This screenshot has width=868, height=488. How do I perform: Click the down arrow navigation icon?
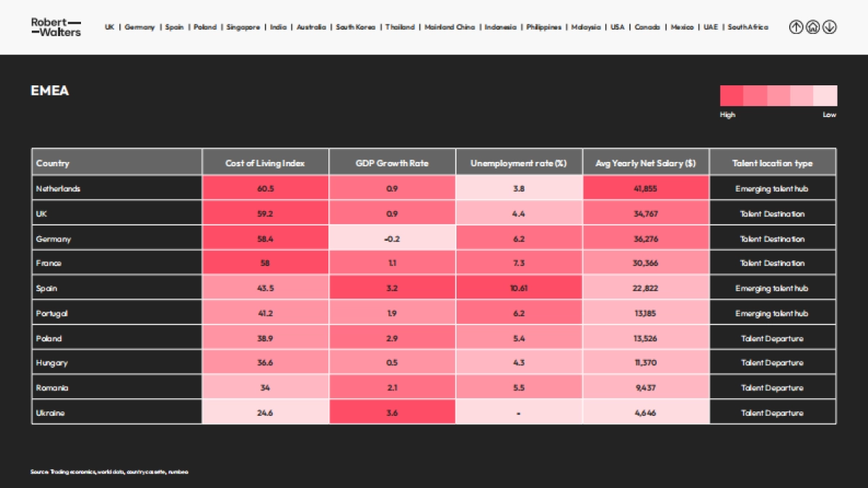pos(829,27)
